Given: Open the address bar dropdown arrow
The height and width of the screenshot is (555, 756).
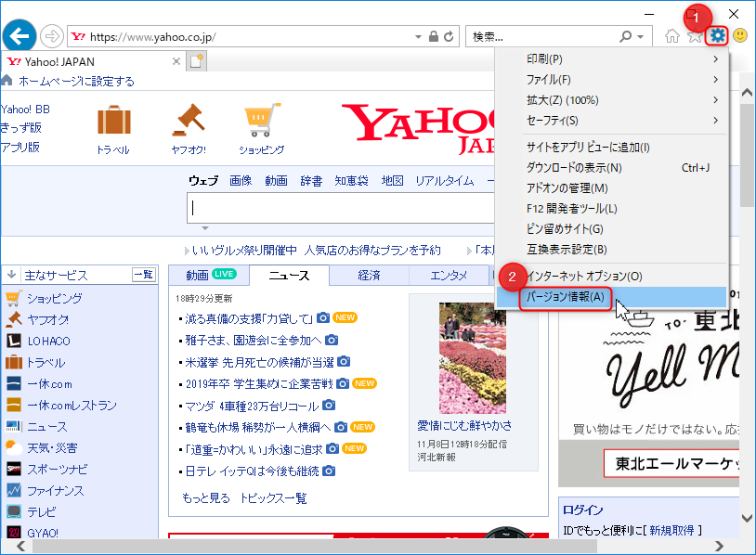Looking at the screenshot, I should click(418, 36).
